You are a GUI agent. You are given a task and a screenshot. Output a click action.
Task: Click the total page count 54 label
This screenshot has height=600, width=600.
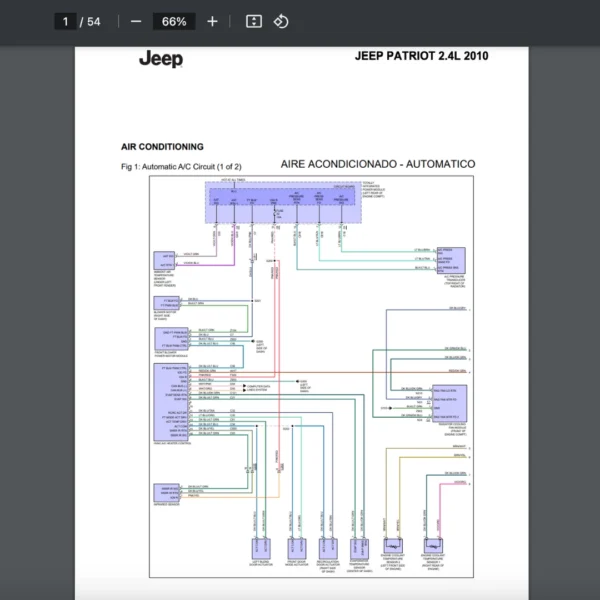coord(94,21)
